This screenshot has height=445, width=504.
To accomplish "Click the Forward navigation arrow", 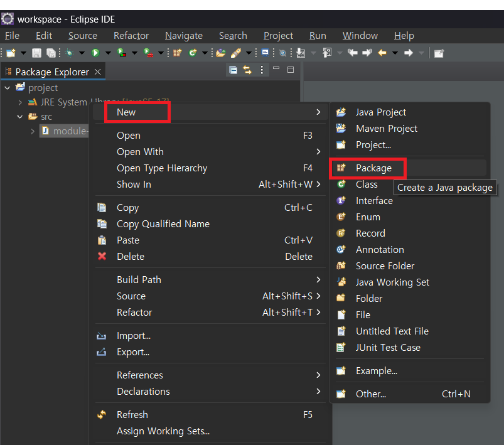I will point(409,53).
